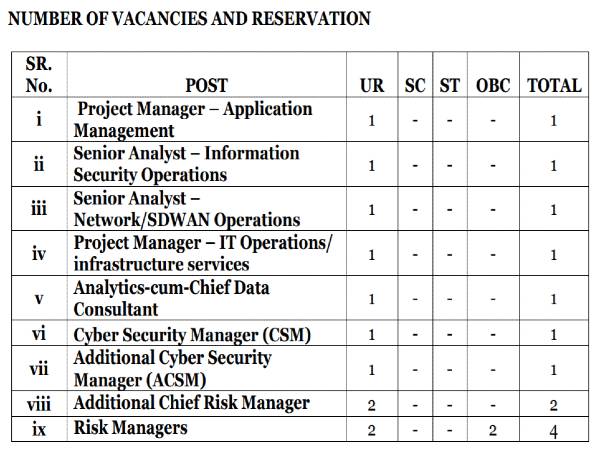Click the TOTAL value 4 for Risk Managers

tap(553, 430)
